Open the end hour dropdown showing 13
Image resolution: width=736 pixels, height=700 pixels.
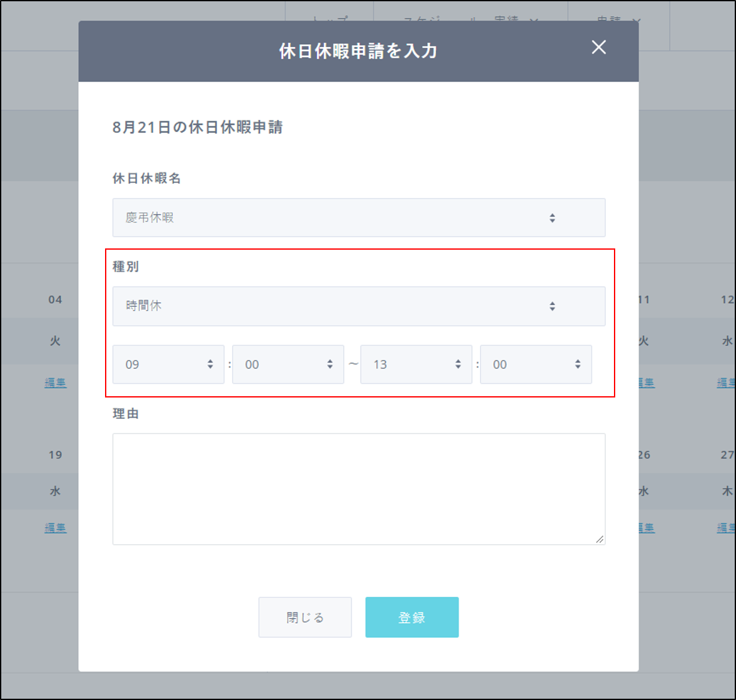pos(416,364)
